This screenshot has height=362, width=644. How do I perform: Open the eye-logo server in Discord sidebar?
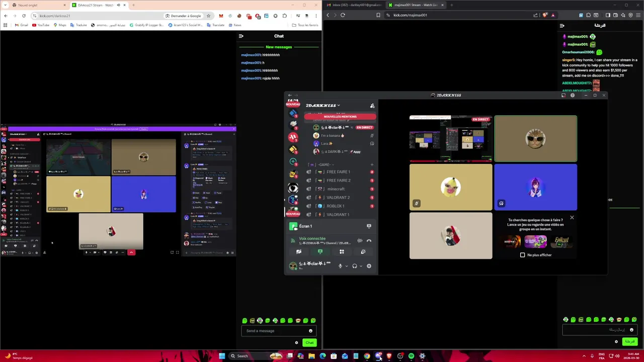click(x=293, y=188)
